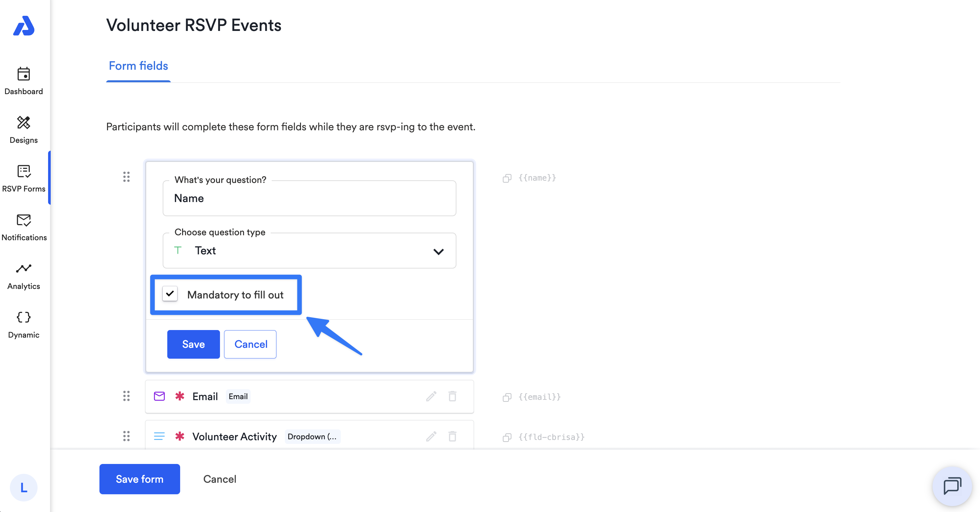Delete the Volunteer Activity field

pos(452,436)
